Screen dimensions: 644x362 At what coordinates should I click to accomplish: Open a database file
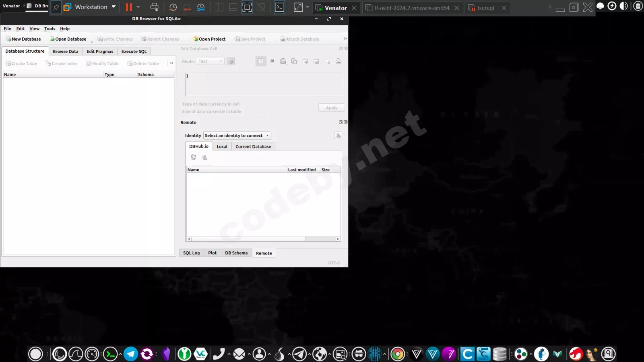pos(68,39)
